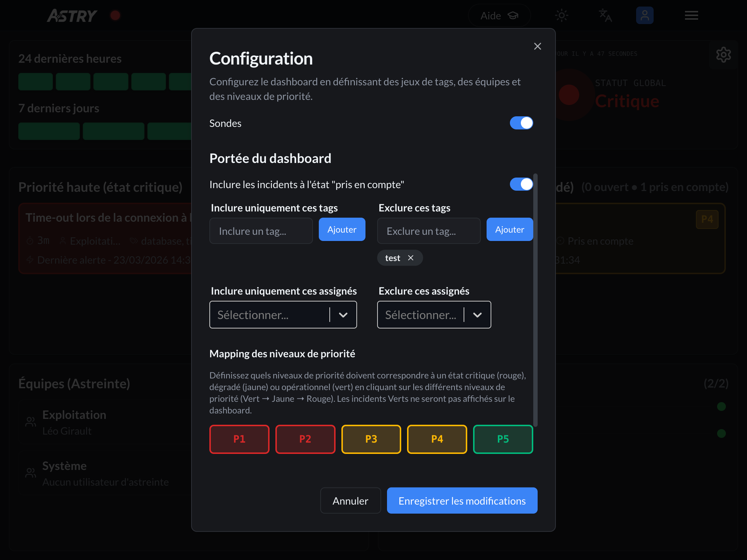The image size is (747, 560).
Task: Open the Time-out lors de la connexion incident
Action: pyautogui.click(x=106, y=238)
